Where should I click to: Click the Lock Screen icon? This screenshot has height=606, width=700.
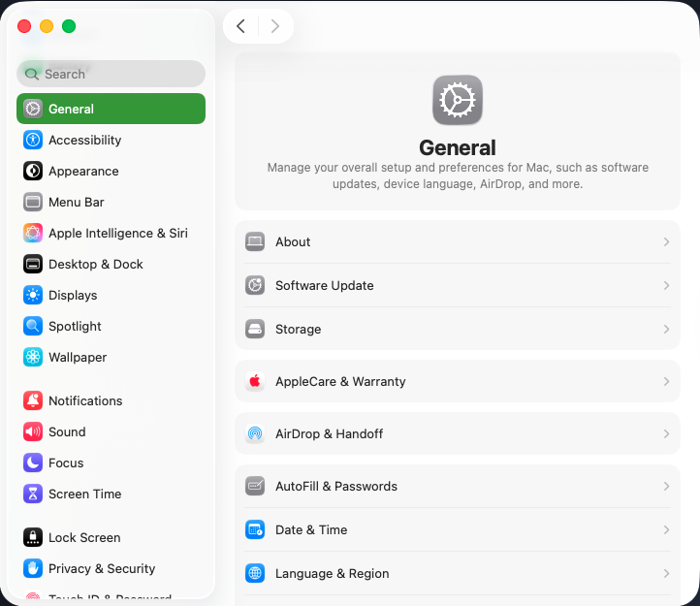[x=33, y=537]
